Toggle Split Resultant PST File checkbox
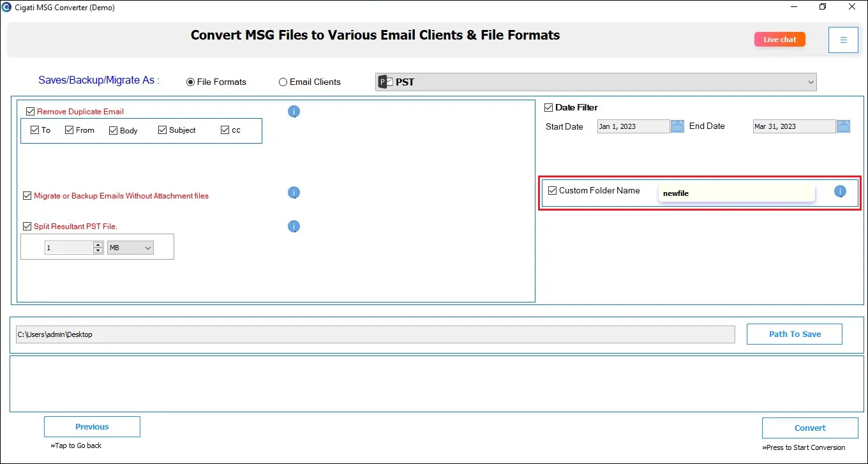 pyautogui.click(x=27, y=227)
